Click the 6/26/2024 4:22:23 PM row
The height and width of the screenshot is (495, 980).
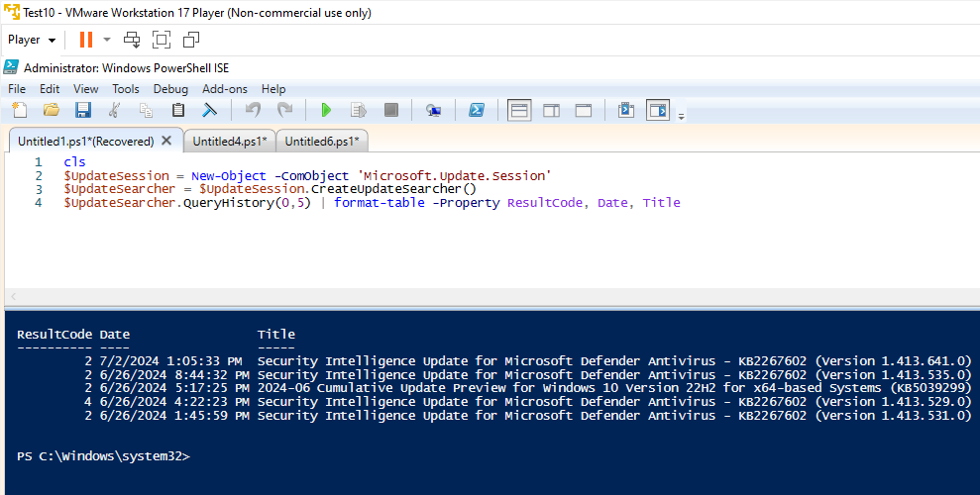(493, 402)
